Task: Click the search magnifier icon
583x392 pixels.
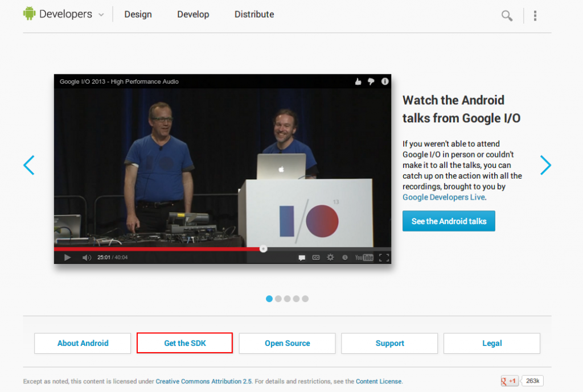Action: 507,15
